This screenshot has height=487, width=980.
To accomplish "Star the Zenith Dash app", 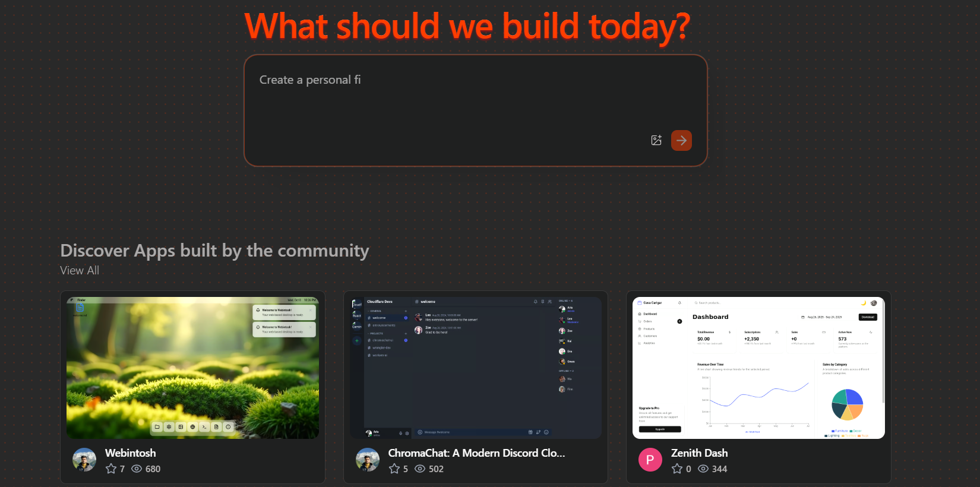I will click(677, 469).
